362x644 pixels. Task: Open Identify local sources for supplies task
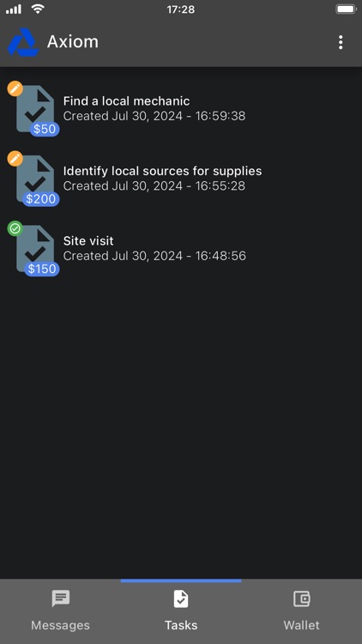click(181, 179)
